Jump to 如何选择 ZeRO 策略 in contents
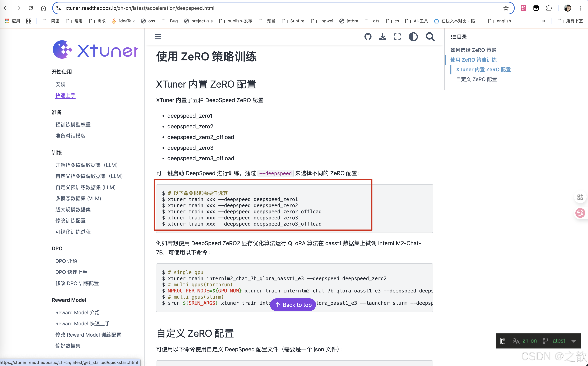 pyautogui.click(x=473, y=50)
